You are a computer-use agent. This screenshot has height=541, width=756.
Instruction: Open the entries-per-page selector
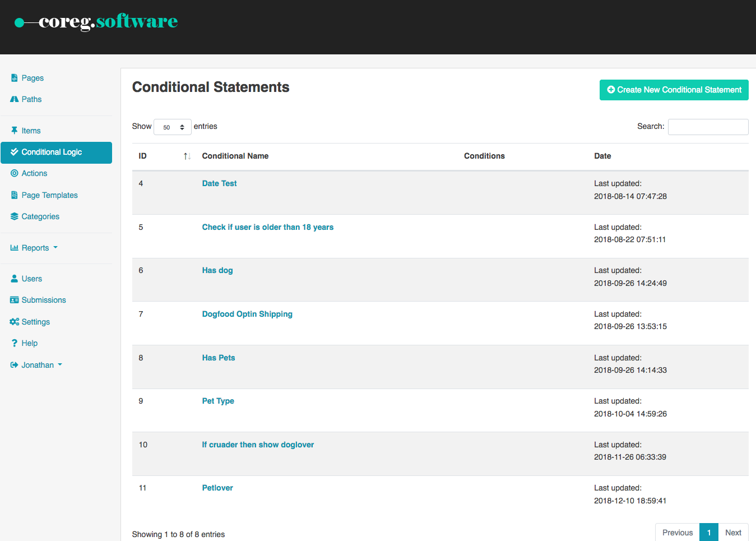(x=173, y=127)
